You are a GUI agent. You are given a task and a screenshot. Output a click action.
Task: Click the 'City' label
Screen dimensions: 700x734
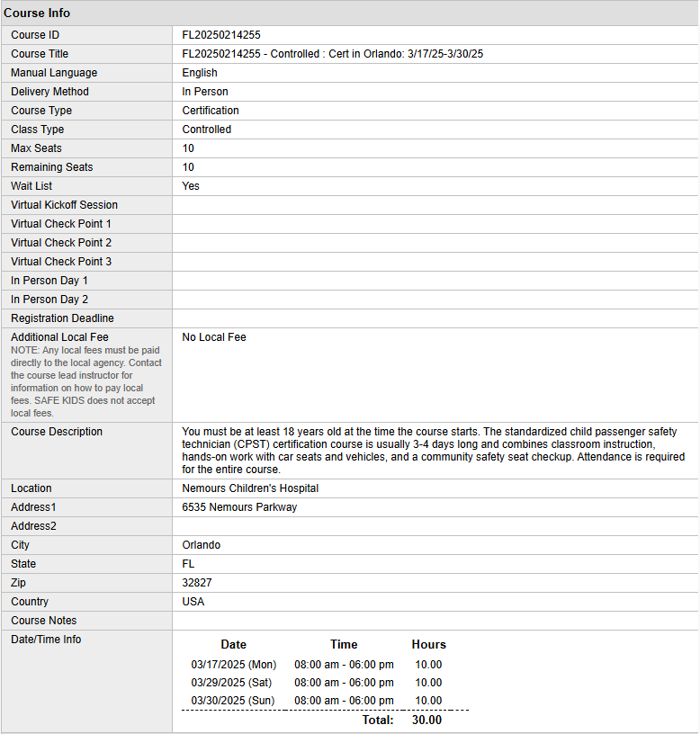click(x=20, y=545)
